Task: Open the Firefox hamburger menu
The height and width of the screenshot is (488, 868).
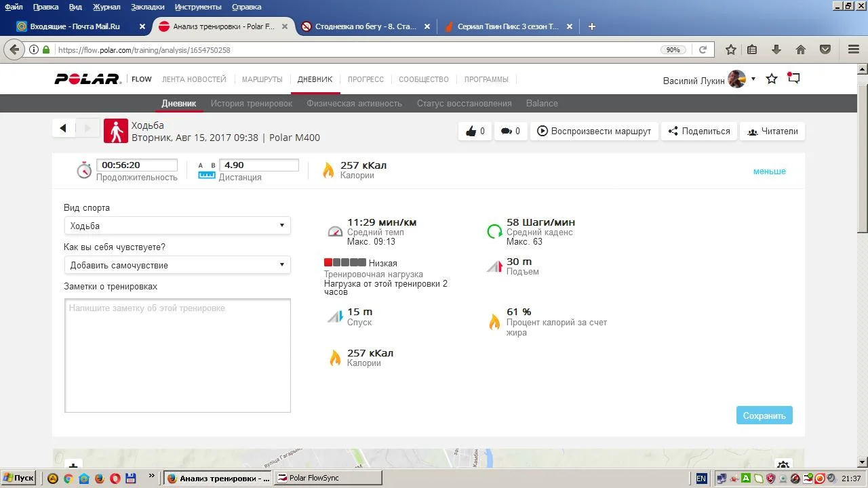Action: tap(854, 49)
